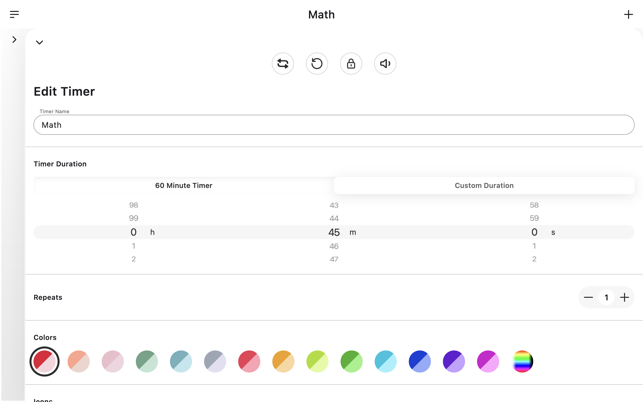The height and width of the screenshot is (402, 643).
Task: Toggle the repeat loop icon
Action: point(283,64)
